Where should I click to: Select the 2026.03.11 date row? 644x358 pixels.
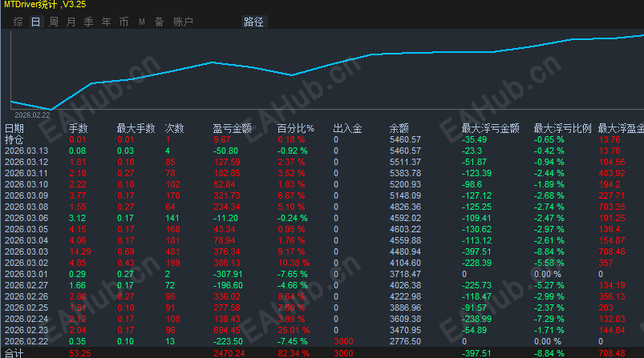[26, 173]
